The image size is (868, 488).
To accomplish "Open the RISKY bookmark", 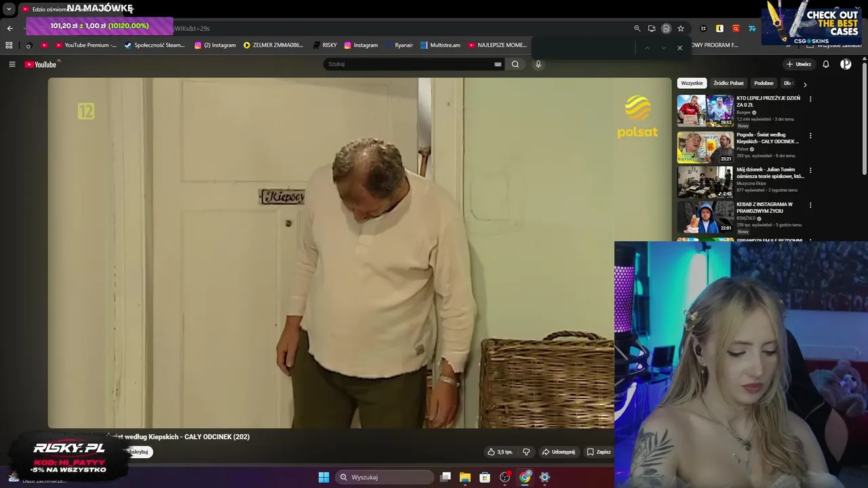I will point(325,45).
